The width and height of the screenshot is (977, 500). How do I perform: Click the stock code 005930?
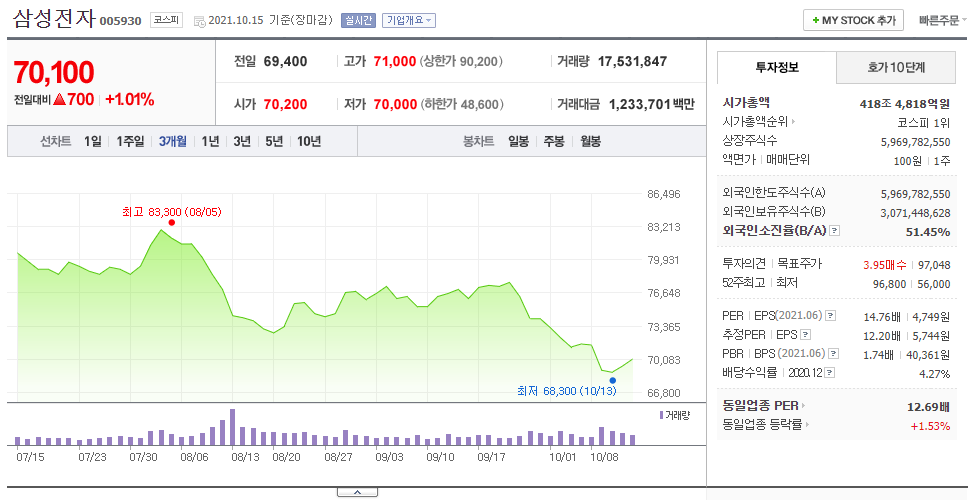(x=121, y=21)
